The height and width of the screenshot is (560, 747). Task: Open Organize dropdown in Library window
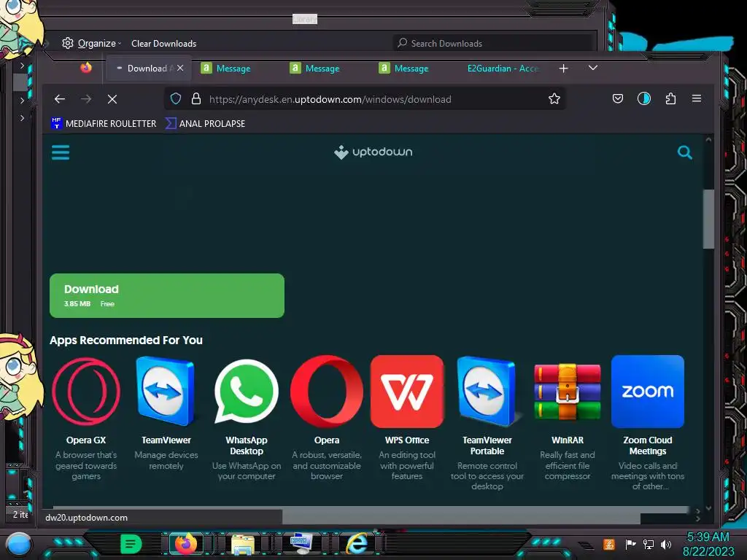(x=92, y=43)
